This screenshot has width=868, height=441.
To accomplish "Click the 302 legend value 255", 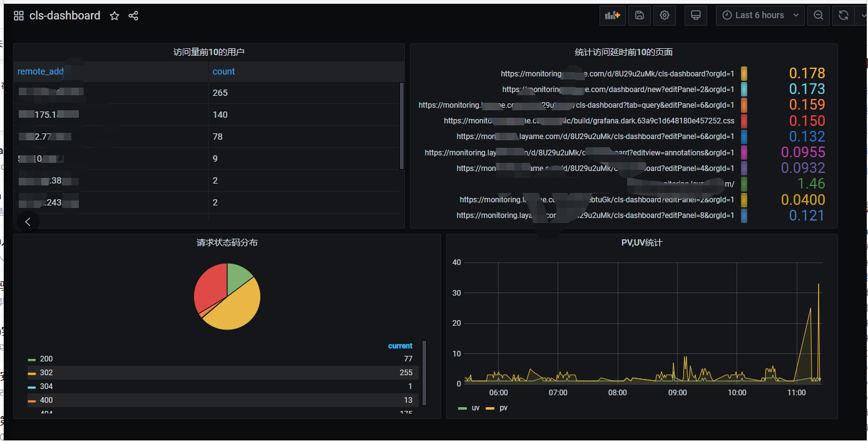I will tap(406, 373).
